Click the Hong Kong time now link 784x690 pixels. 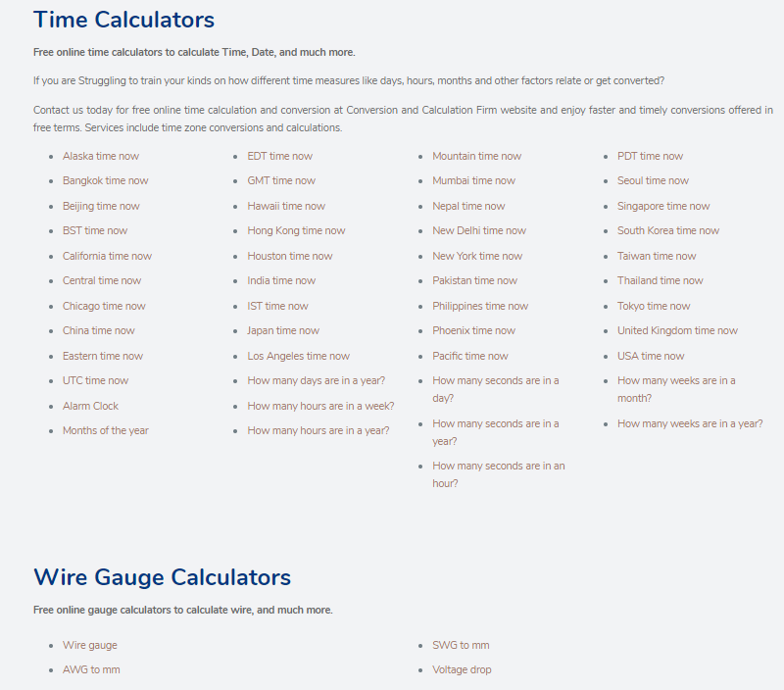(x=296, y=230)
